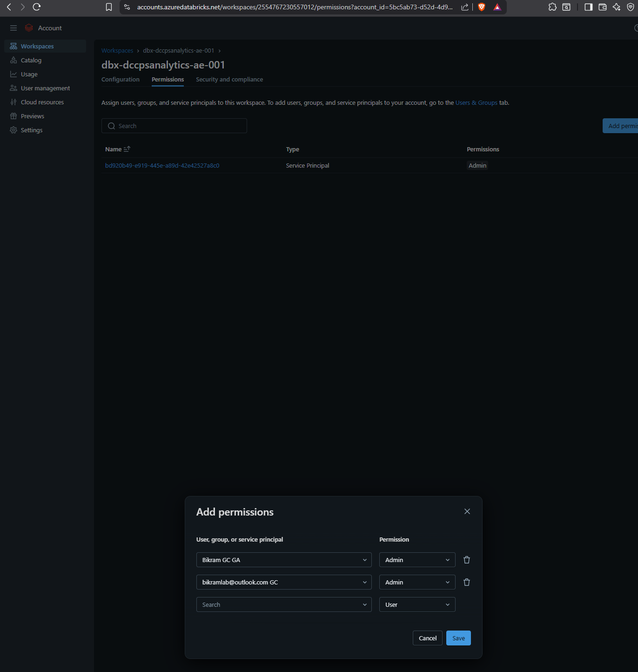Click the workspace permissions search field
The height and width of the screenshot is (672, 638).
click(x=174, y=126)
